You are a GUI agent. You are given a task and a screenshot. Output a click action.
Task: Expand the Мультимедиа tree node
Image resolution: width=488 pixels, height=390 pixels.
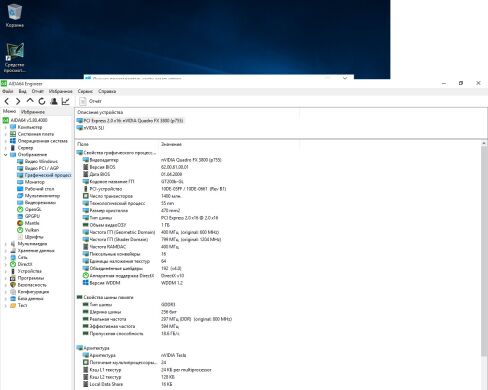(5, 244)
